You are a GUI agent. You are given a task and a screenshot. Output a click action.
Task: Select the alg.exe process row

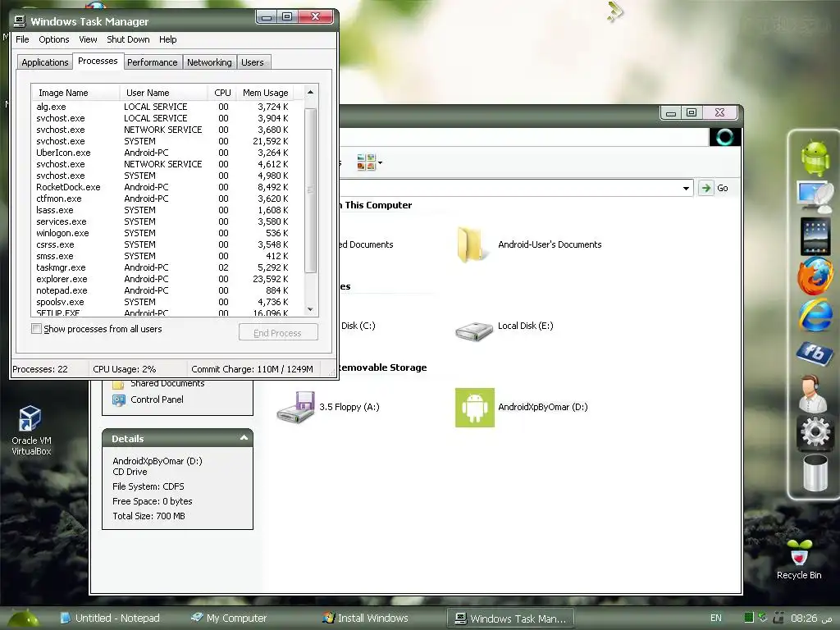(167, 107)
